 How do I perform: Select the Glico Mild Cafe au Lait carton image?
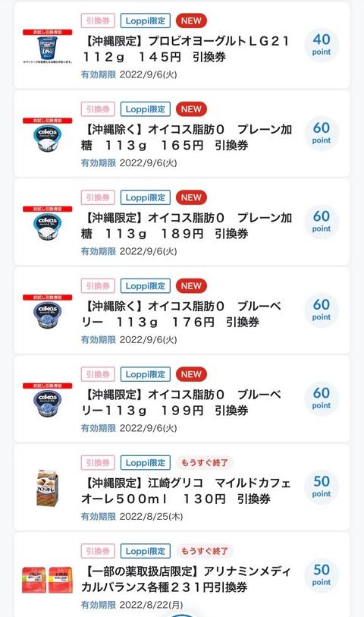[x=48, y=488]
